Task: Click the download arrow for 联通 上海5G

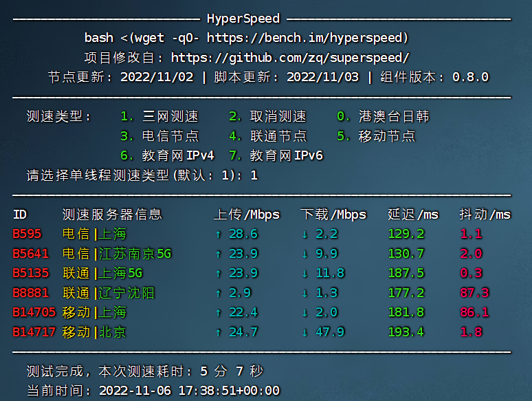Action: (x=304, y=273)
